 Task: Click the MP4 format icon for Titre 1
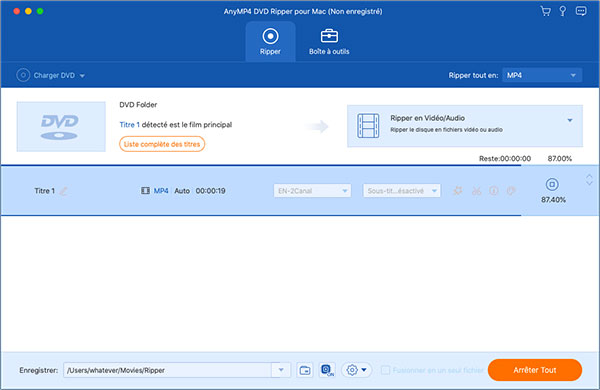pos(145,191)
